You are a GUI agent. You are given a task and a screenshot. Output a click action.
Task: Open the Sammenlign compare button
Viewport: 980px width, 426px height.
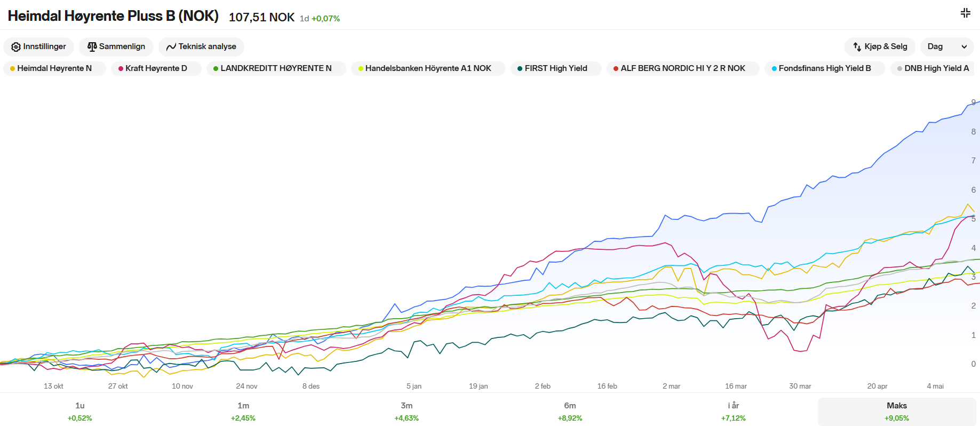coord(116,47)
